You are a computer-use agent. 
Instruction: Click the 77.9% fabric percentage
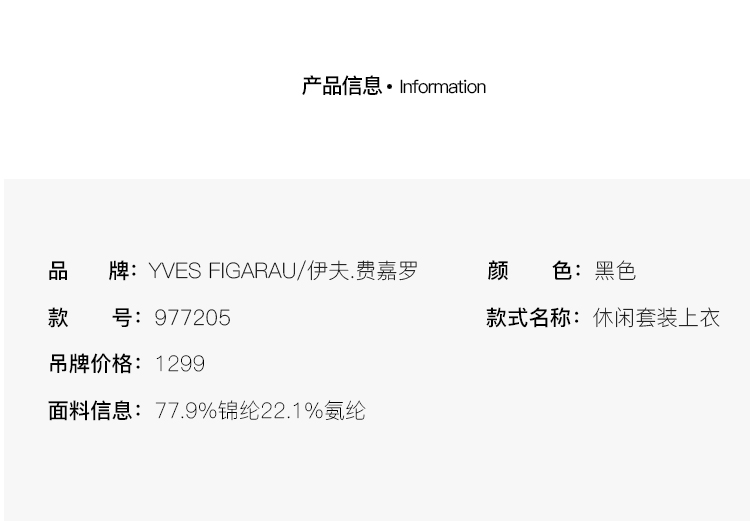[186, 411]
